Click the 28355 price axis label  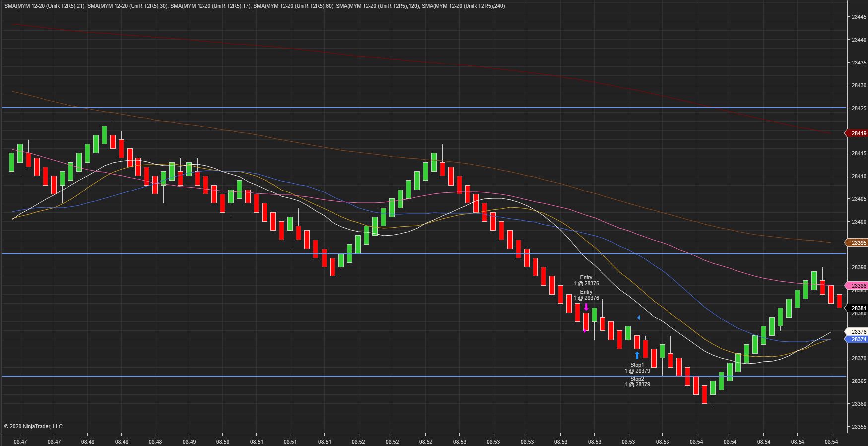(x=859, y=427)
